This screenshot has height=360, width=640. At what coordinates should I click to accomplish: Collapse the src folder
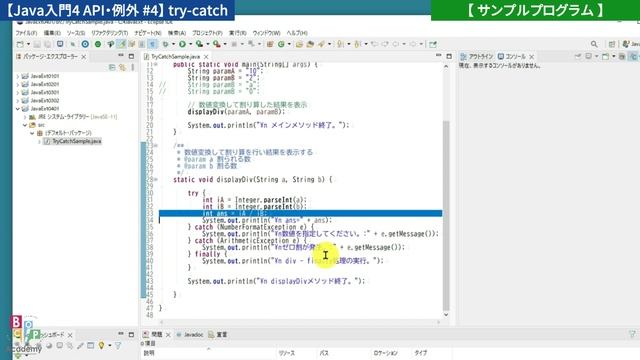(25, 125)
